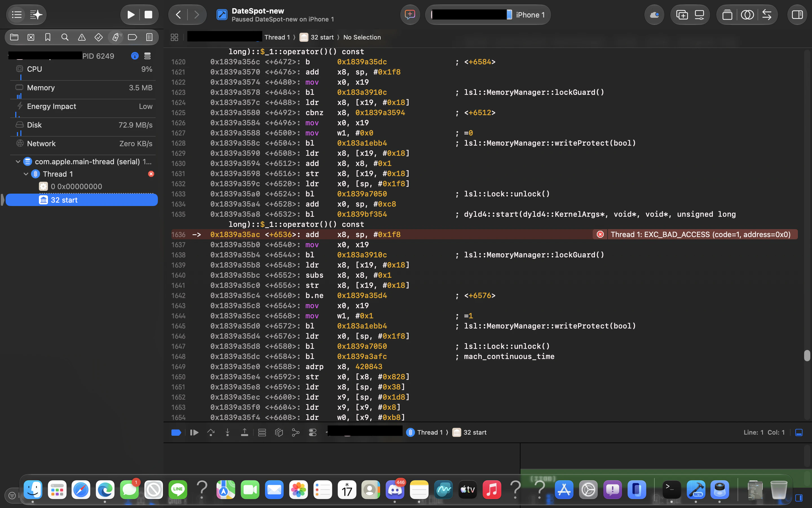
Task: Switch to the Test navigator
Action: click(x=99, y=37)
